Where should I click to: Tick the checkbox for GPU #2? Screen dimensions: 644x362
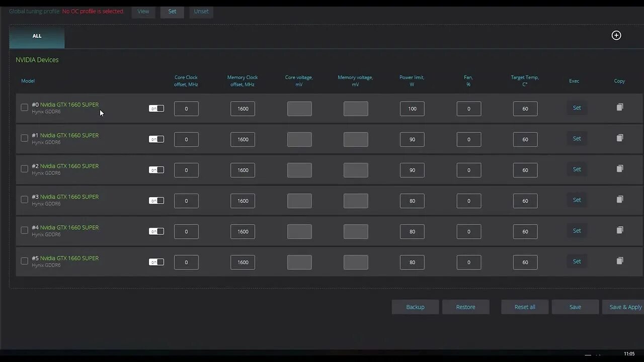coord(24,169)
